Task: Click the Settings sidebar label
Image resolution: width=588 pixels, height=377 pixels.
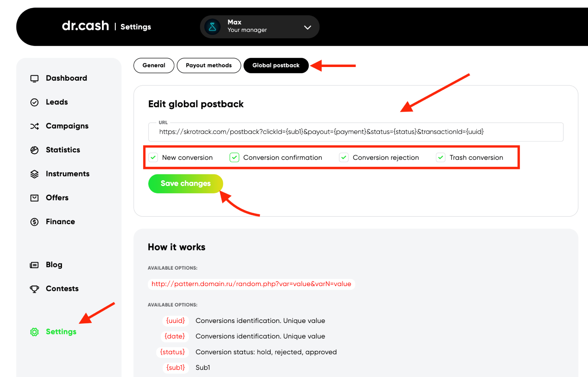Action: (61, 332)
